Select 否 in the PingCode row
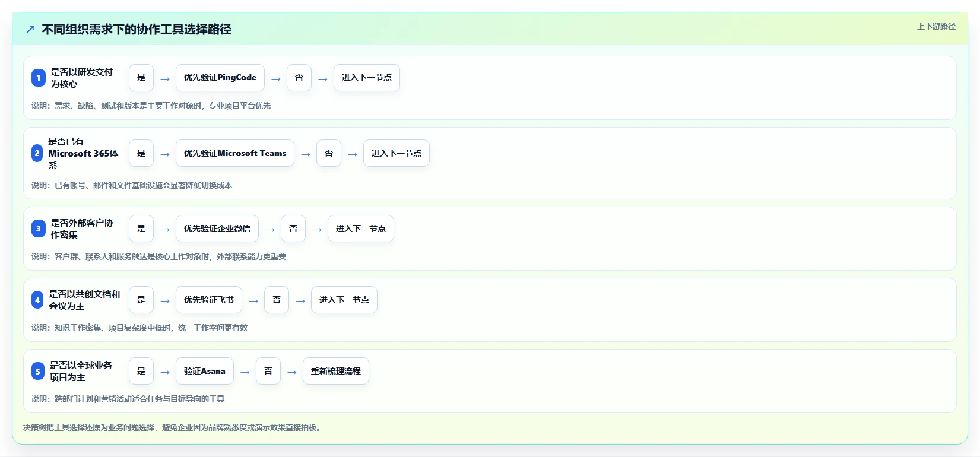 (x=299, y=78)
